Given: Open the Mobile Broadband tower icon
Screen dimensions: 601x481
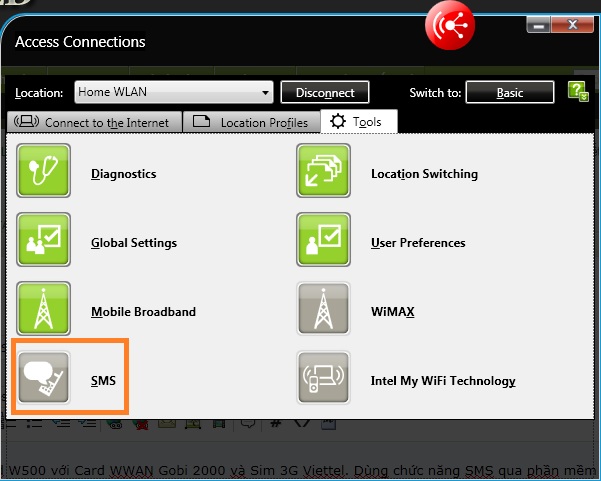Looking at the screenshot, I should (44, 309).
